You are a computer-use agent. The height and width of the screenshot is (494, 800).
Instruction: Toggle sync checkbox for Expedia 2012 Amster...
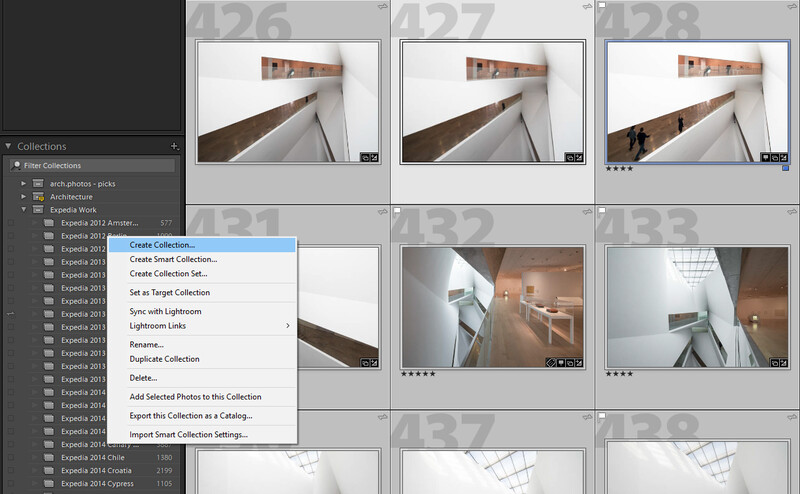pos(11,223)
